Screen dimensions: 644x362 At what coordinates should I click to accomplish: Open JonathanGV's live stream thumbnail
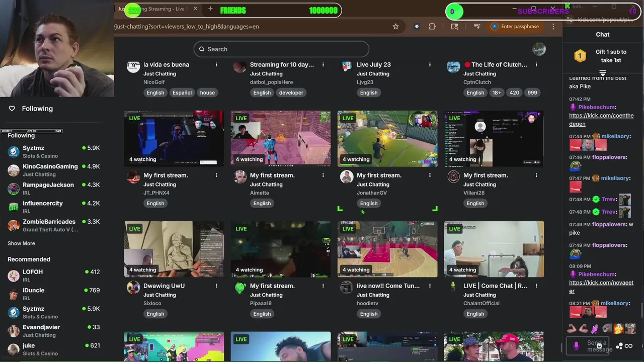click(387, 138)
